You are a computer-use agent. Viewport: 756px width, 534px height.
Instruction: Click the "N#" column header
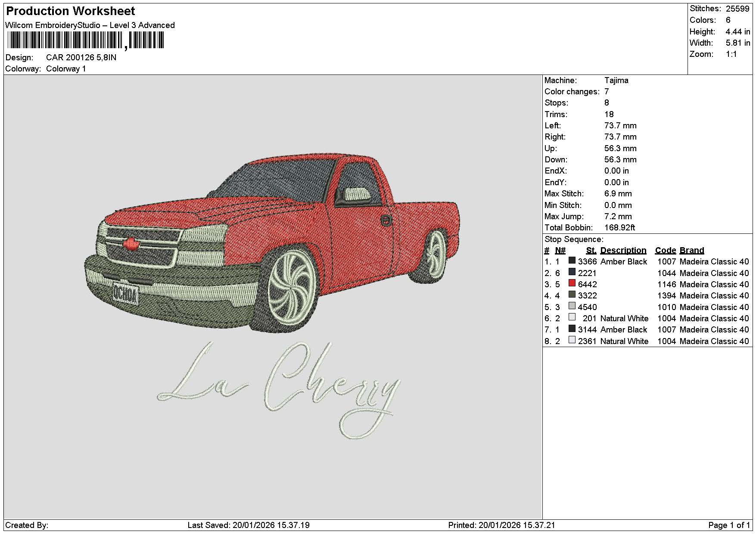[560, 251]
